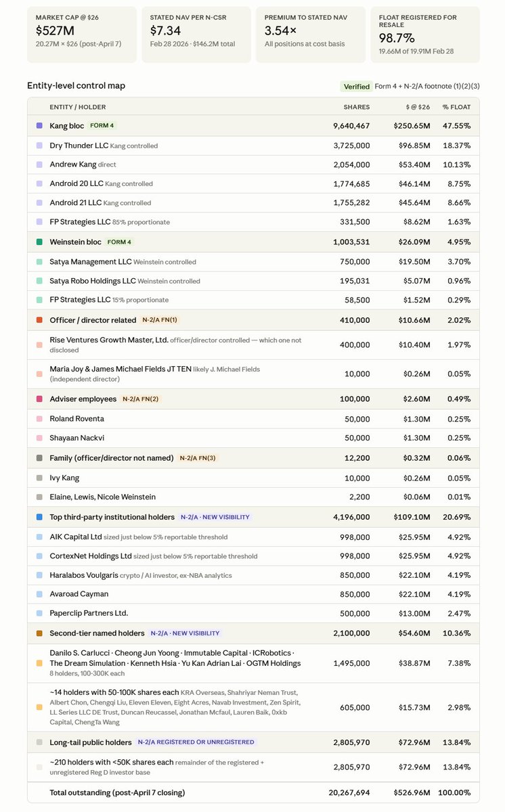Click FP Strategies LLC 85% proportionate row
Image resolution: width=505 pixels, height=812 pixels.
click(x=252, y=221)
